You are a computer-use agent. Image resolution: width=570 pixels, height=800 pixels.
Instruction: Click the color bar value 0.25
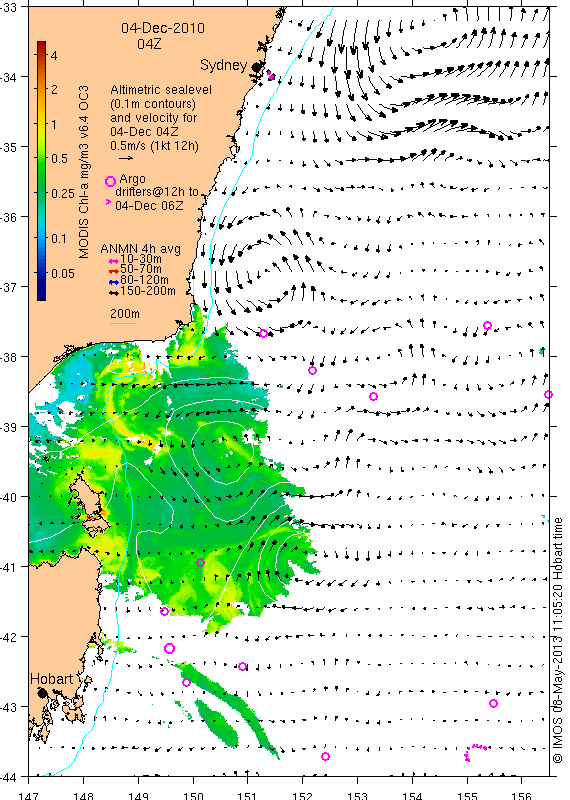click(63, 193)
